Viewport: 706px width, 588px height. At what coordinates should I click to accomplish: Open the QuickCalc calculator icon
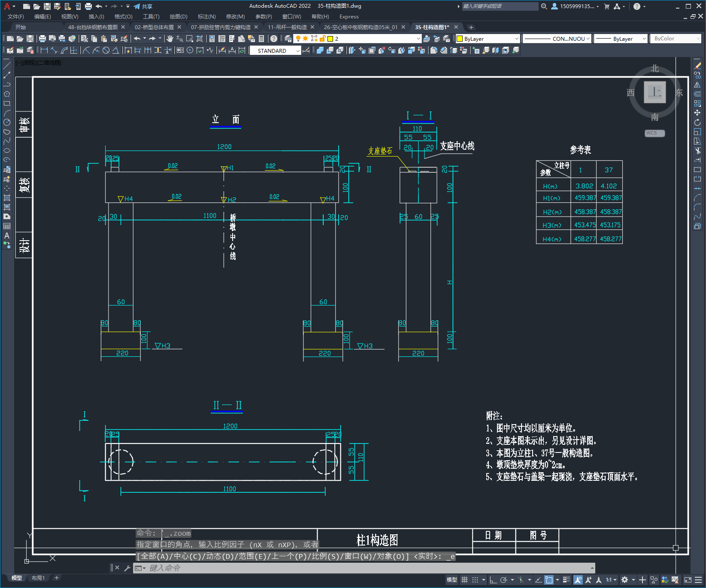click(261, 39)
